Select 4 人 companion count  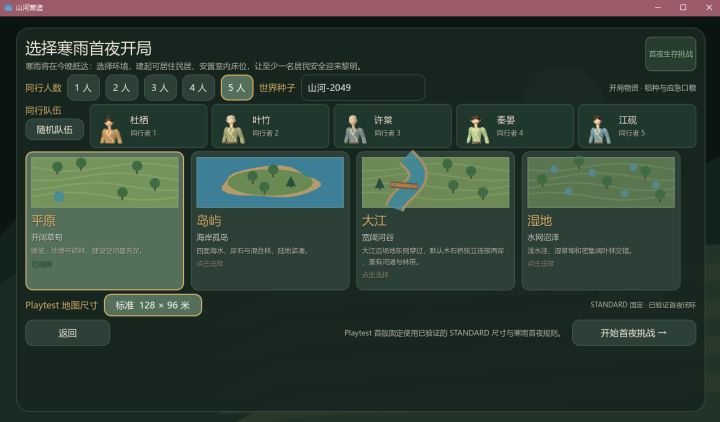(x=198, y=88)
